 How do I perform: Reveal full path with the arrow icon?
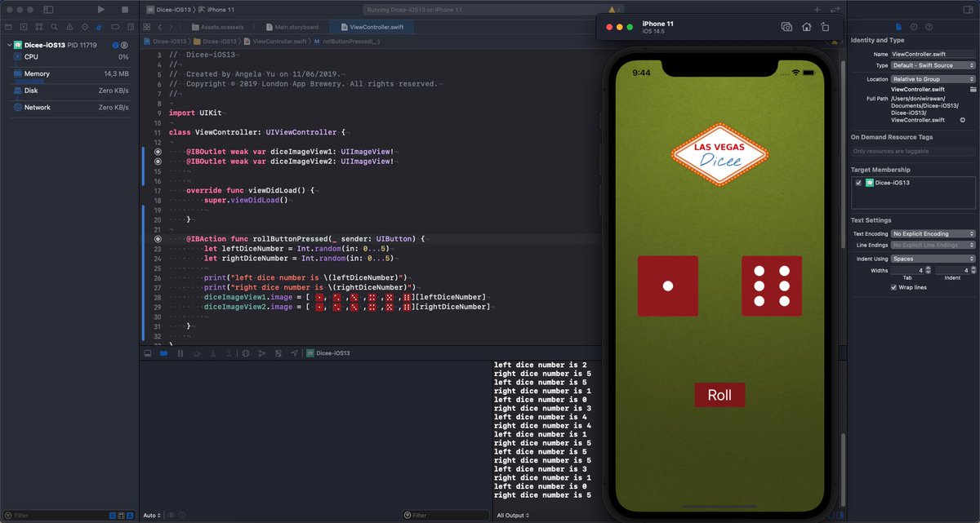962,120
